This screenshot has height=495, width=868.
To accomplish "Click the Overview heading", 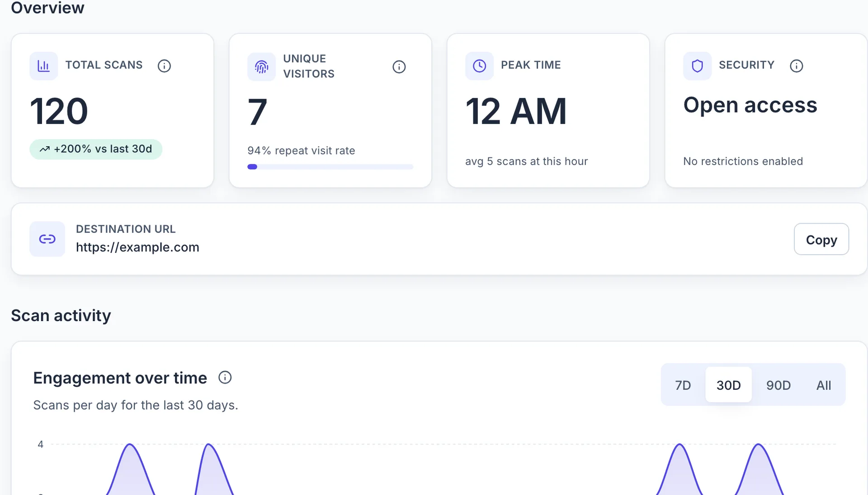I will pos(47,8).
